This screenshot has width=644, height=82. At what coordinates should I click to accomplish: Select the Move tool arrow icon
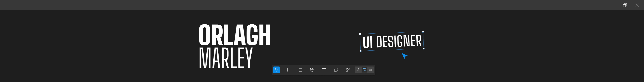[x=276, y=70]
